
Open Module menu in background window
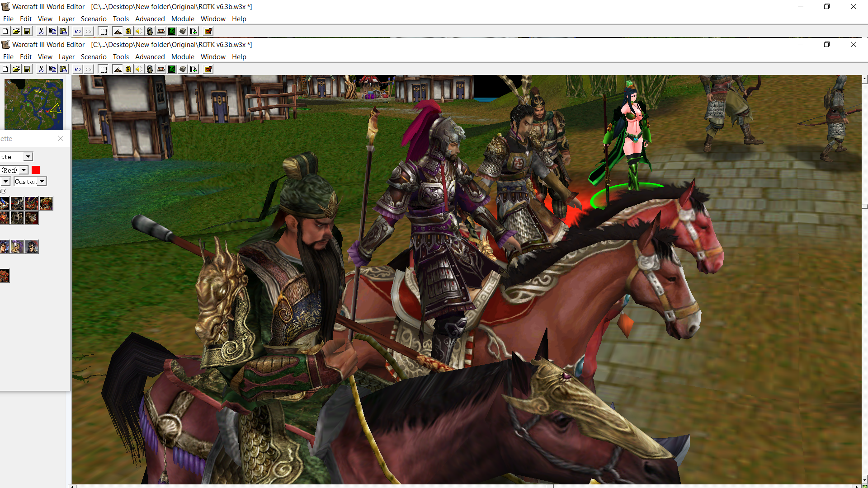click(x=183, y=19)
